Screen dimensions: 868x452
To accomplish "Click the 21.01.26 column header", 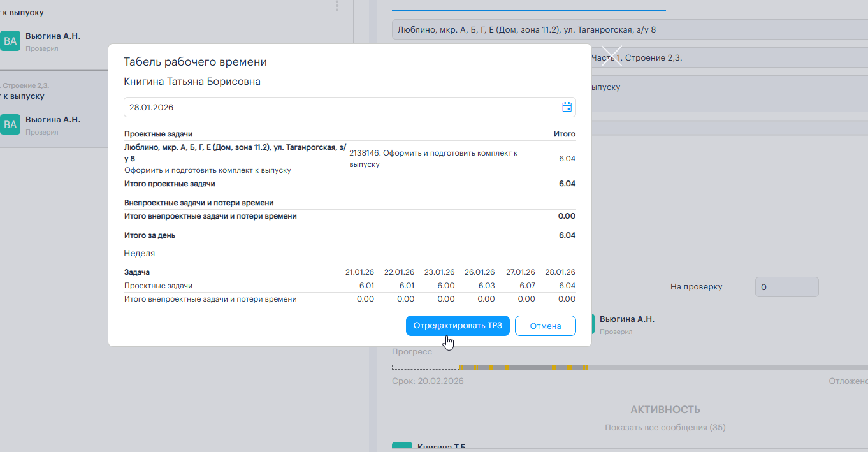I will [x=359, y=272].
